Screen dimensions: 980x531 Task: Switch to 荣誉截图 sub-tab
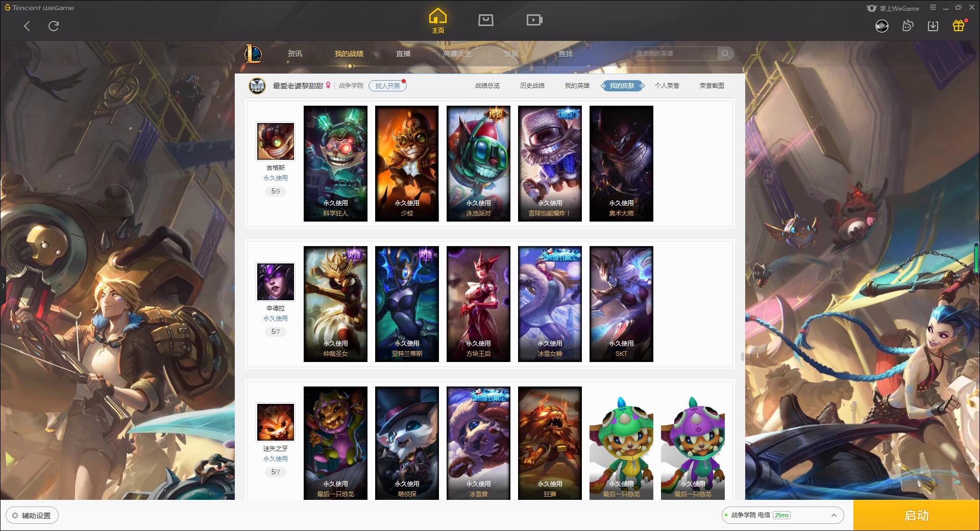712,86
